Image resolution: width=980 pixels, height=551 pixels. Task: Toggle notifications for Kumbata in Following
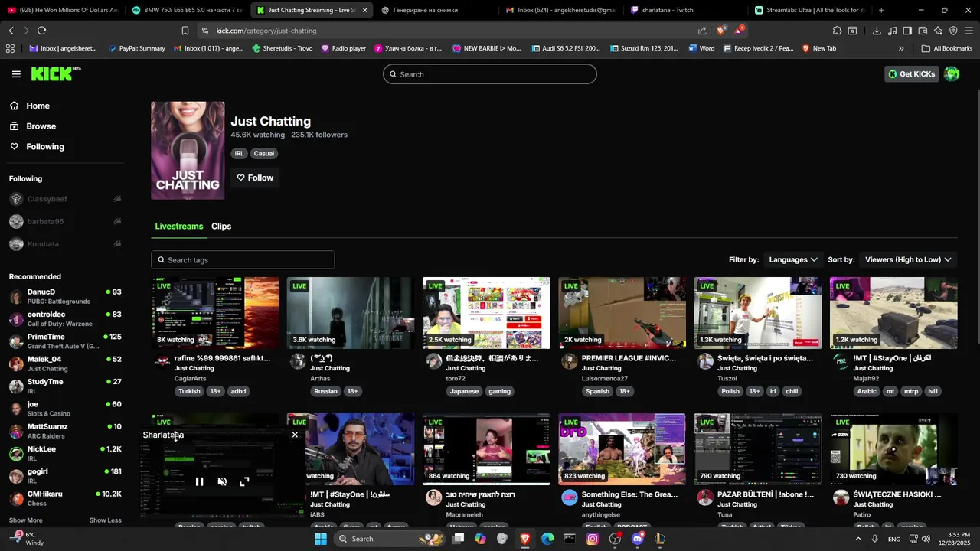pos(117,244)
